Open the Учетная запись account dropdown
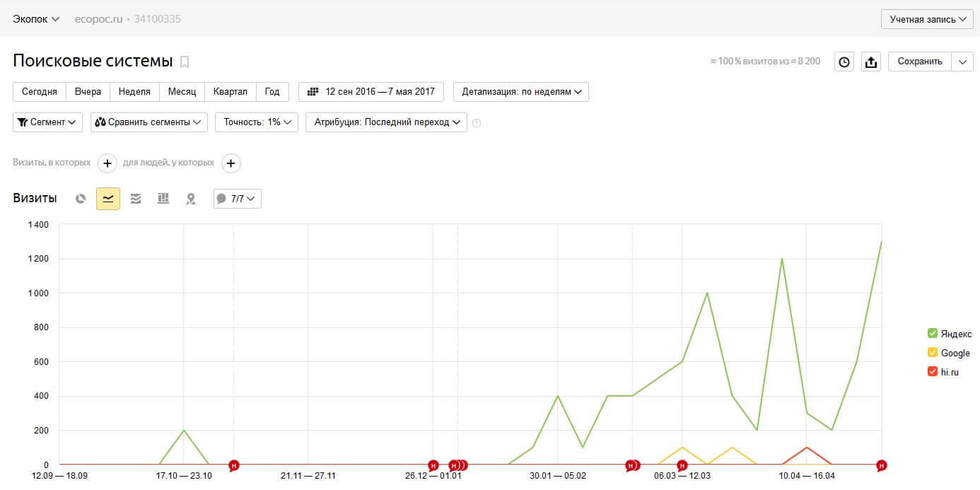This screenshot has height=490, width=980. (927, 19)
